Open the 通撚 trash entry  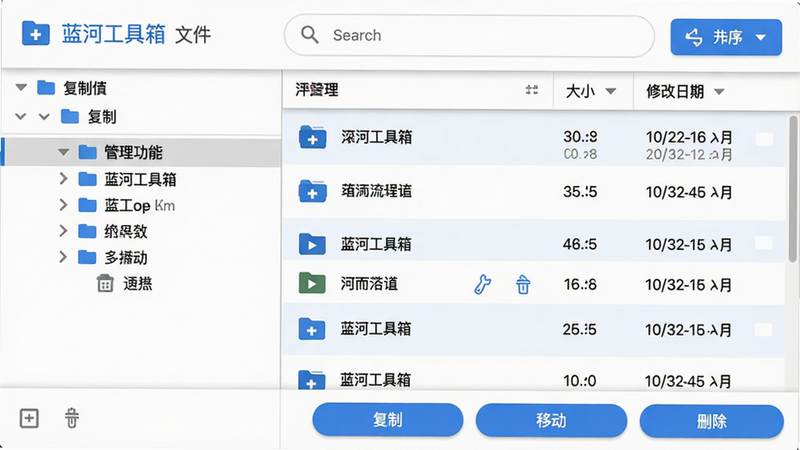tap(137, 283)
